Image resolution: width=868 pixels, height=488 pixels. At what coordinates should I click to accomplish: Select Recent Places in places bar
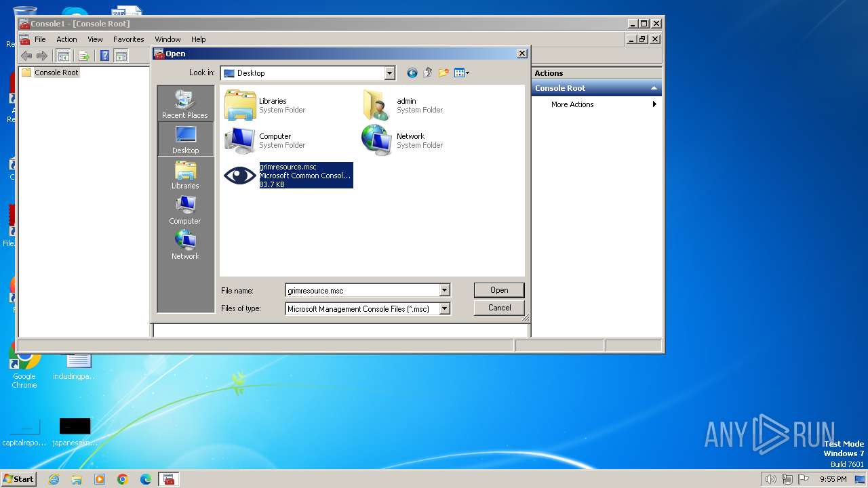(185, 104)
